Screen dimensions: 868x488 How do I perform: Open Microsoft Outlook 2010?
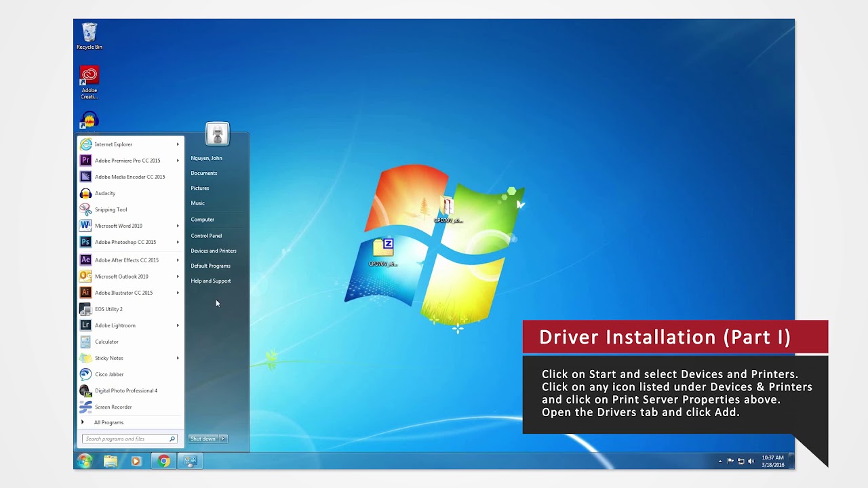pos(130,277)
